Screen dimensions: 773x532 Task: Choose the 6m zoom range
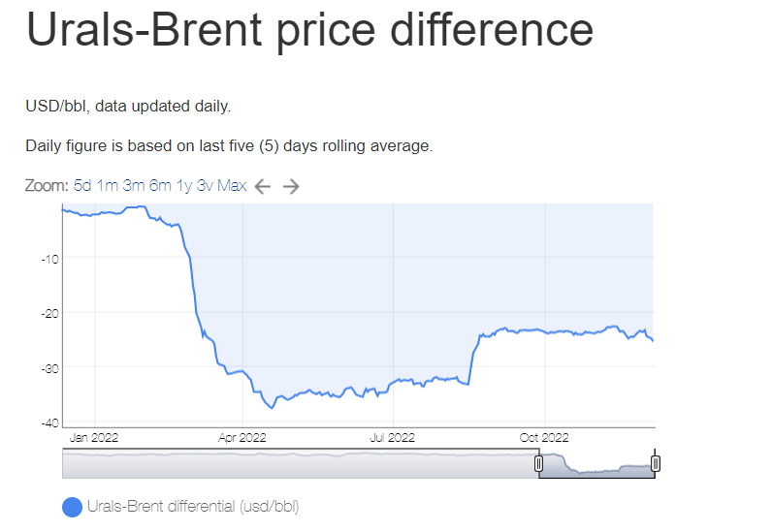point(160,186)
